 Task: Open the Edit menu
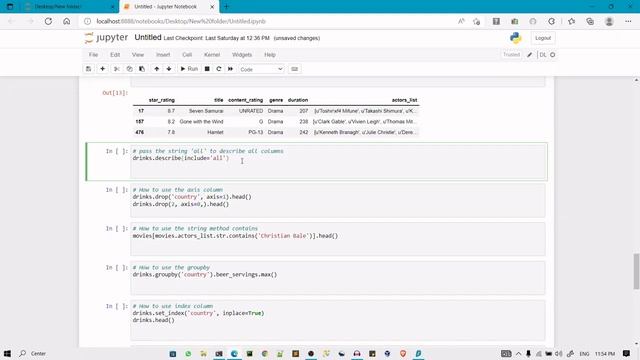(x=115, y=55)
